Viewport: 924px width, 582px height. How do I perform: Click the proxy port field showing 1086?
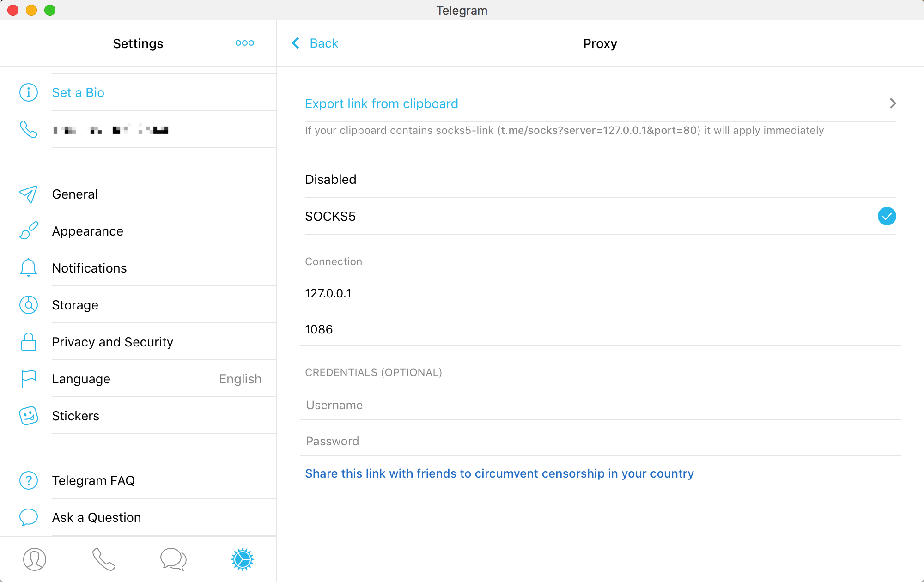319,329
